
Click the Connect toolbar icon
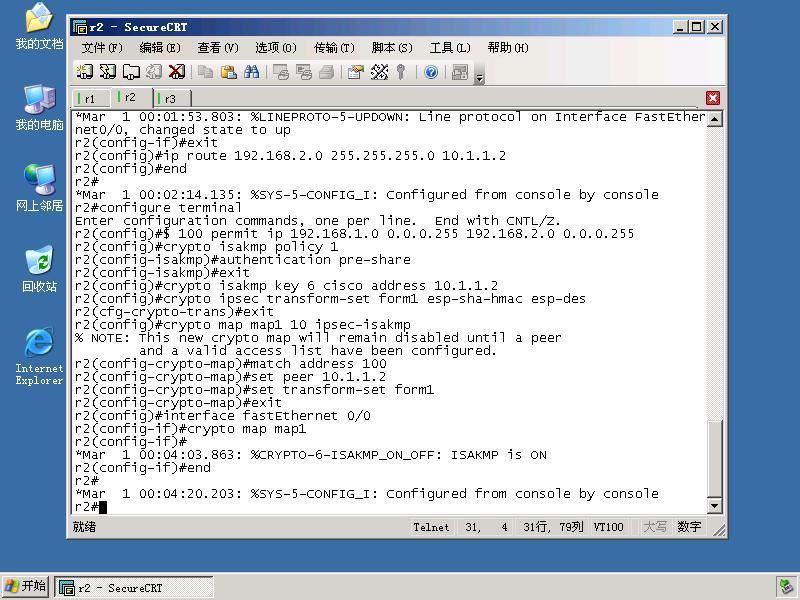pos(84,72)
